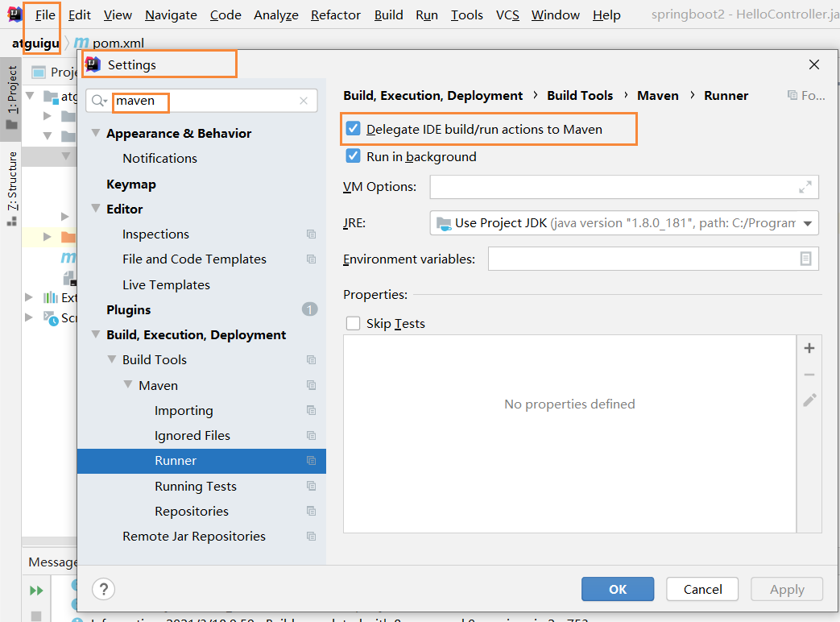Image resolution: width=840 pixels, height=622 pixels.
Task: Open the Edit menu
Action: [79, 15]
